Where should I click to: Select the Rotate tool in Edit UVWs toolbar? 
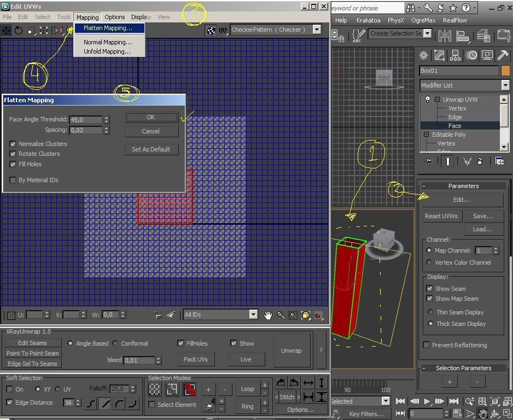click(x=19, y=31)
